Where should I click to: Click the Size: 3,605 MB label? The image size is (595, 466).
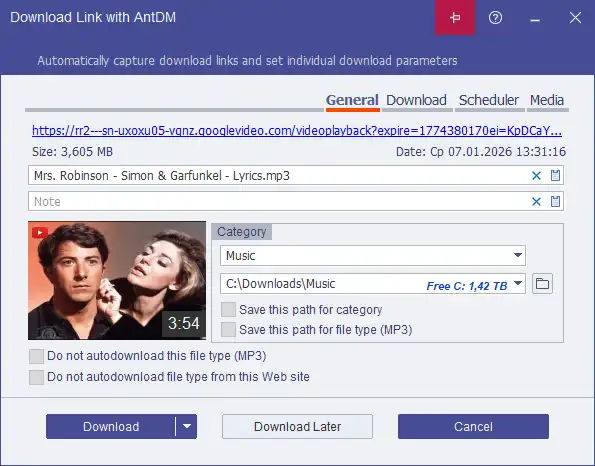coord(72,152)
